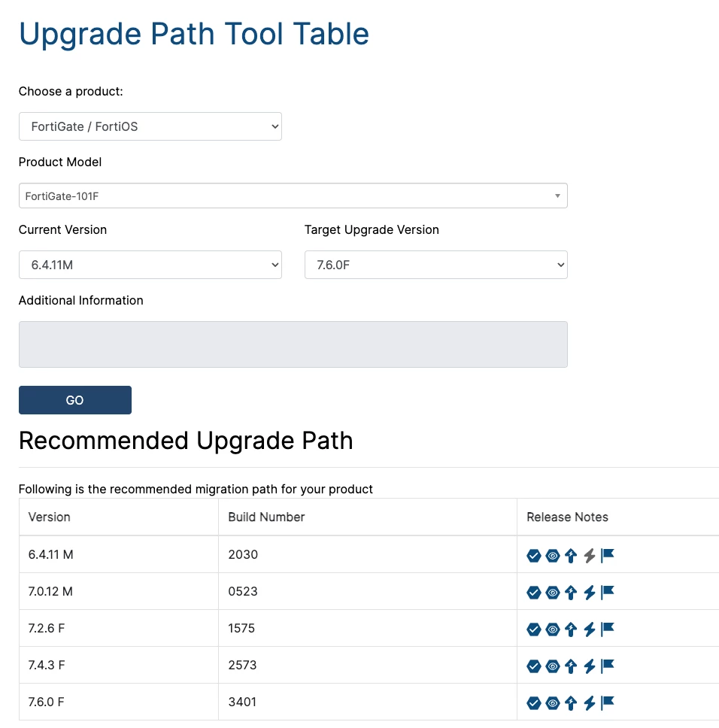Click the hexagon checkmark icon for 7.0.12 M
This screenshot has height=728, width=719.
[x=534, y=593]
